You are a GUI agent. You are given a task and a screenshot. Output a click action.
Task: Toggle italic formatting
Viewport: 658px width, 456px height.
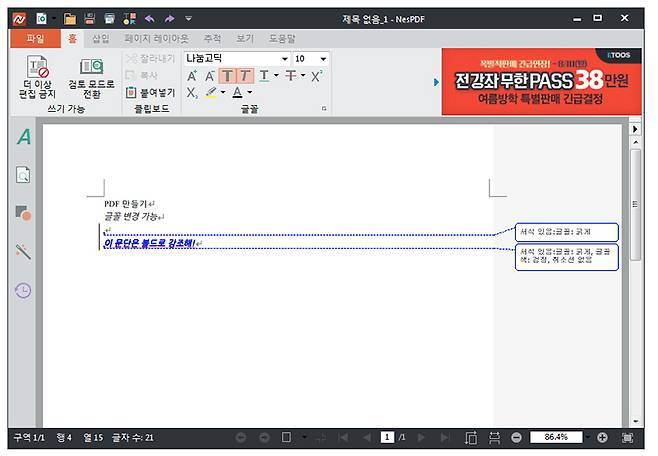click(x=245, y=76)
